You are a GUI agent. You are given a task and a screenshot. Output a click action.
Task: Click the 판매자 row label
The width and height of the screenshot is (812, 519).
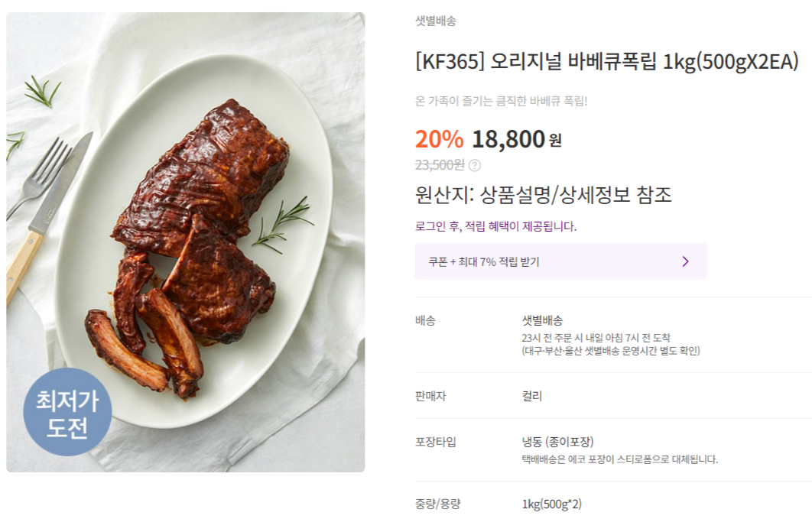(x=430, y=396)
